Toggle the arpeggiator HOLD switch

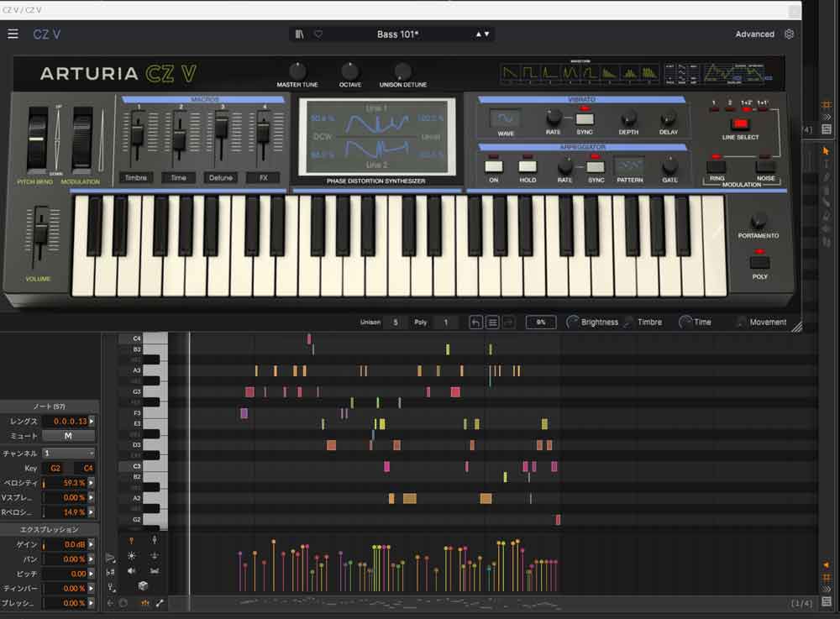coord(528,165)
